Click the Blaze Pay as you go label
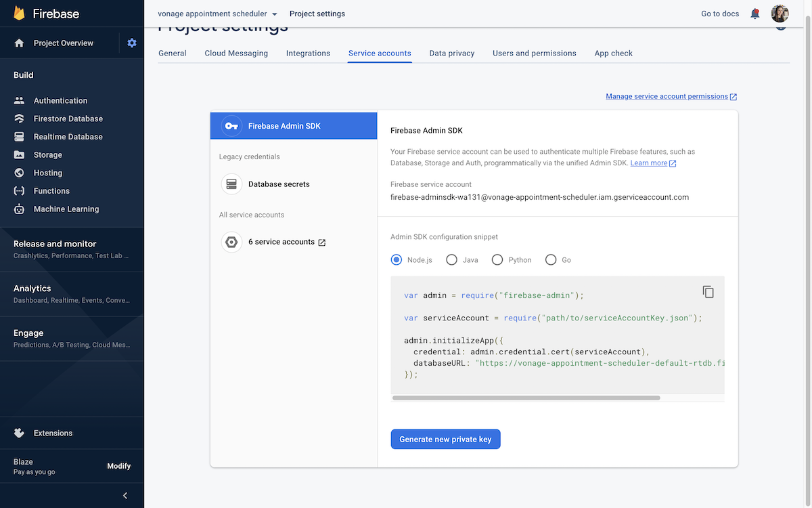812x508 pixels. click(35, 467)
